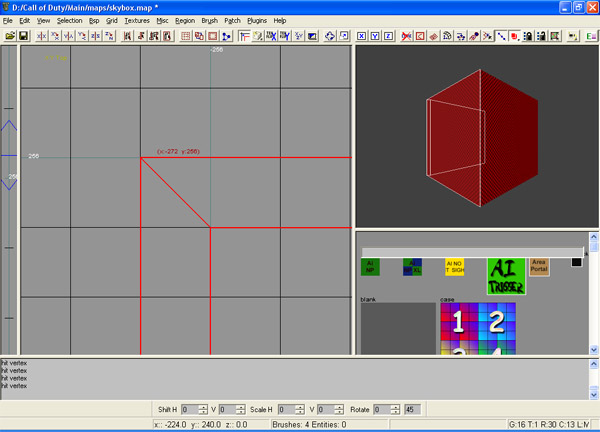The width and height of the screenshot is (600, 432).
Task: Select the AI NP green texture
Action: (x=370, y=267)
